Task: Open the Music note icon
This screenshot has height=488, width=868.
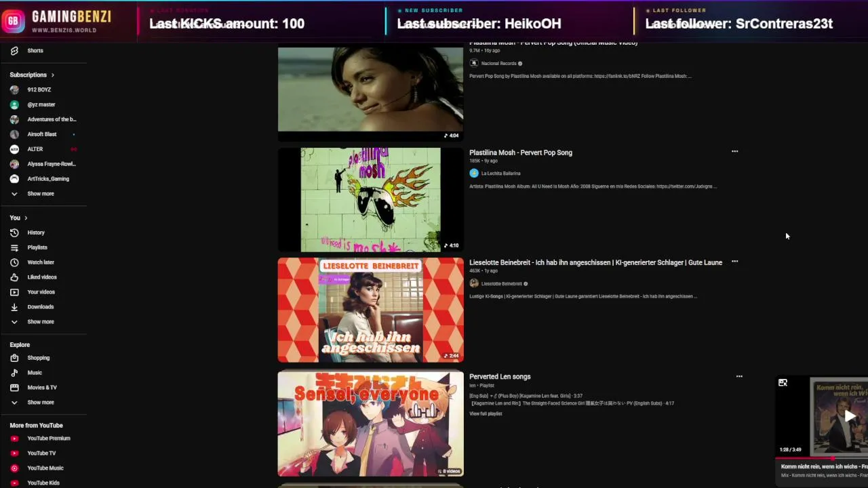Action: pyautogui.click(x=14, y=373)
